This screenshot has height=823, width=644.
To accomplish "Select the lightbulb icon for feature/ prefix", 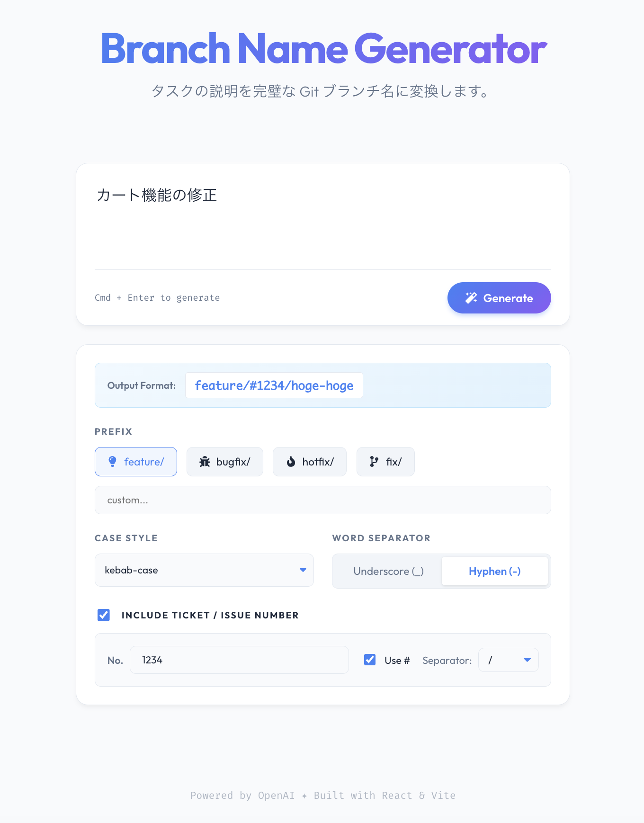I will click(113, 462).
